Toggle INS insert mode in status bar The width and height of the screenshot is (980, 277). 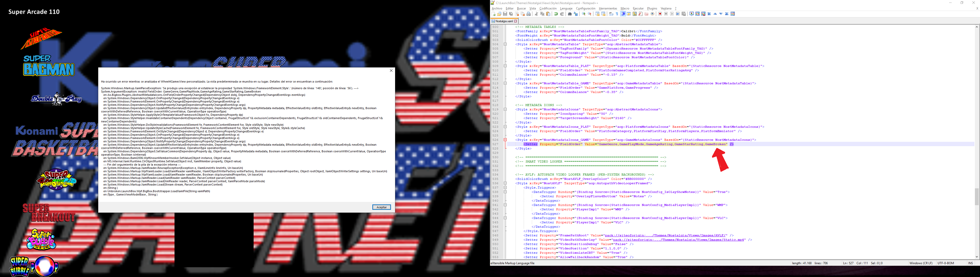[971, 263]
